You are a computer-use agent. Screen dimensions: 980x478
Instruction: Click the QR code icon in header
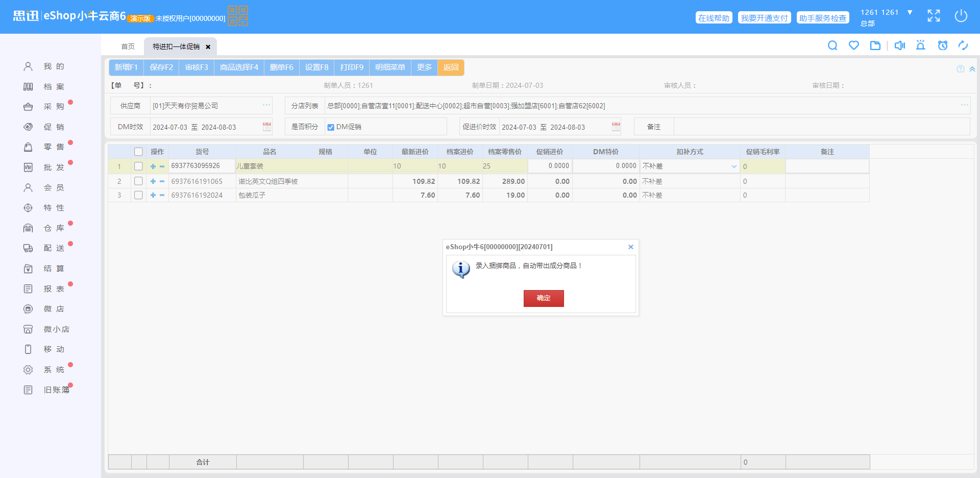pyautogui.click(x=238, y=16)
